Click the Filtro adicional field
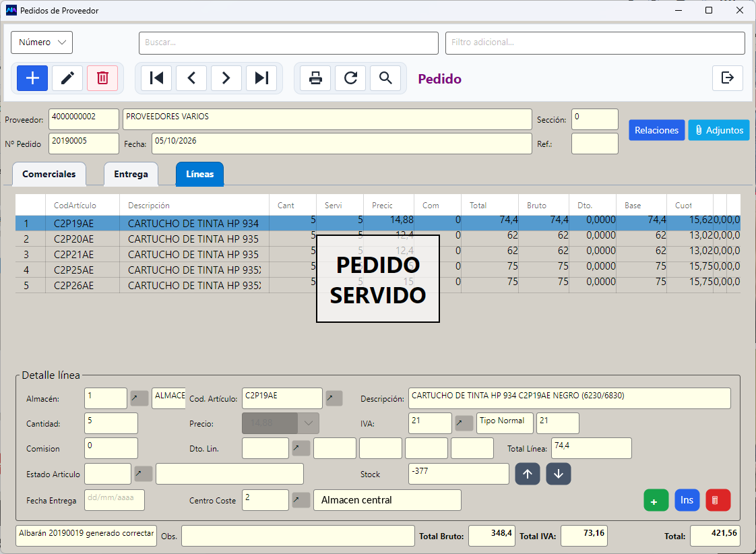The height and width of the screenshot is (554, 756). click(x=595, y=43)
